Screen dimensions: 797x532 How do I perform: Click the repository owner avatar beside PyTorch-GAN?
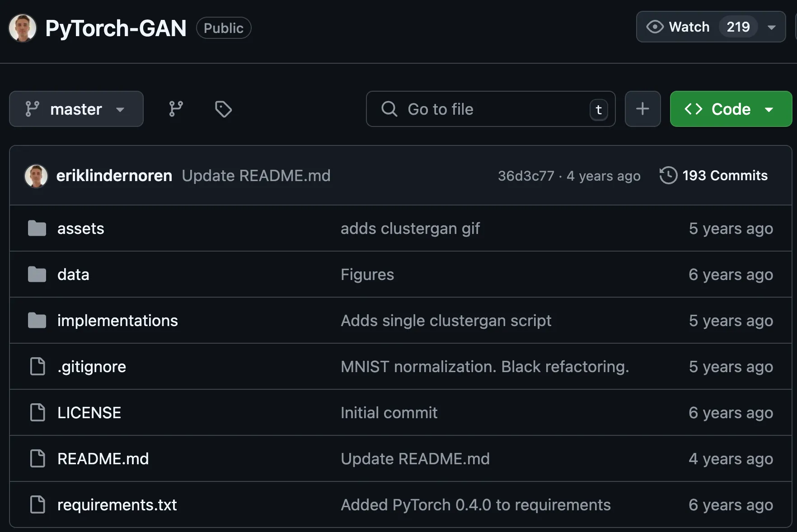point(23,28)
